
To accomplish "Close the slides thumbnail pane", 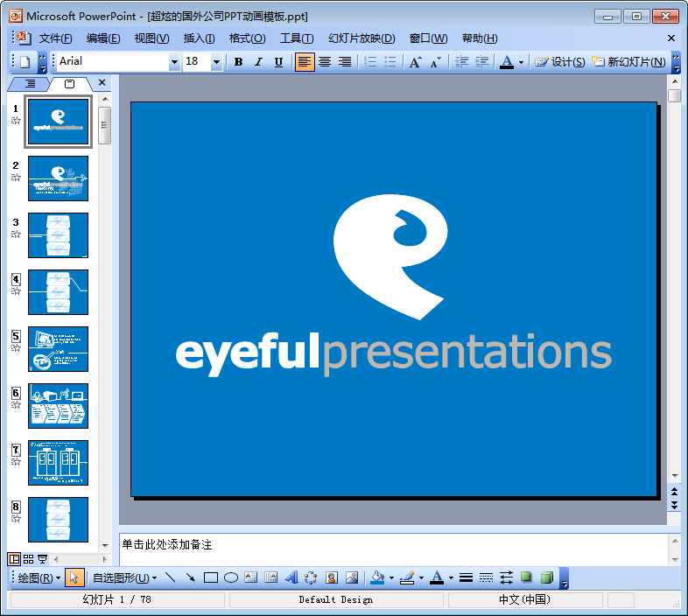I will click(x=102, y=82).
